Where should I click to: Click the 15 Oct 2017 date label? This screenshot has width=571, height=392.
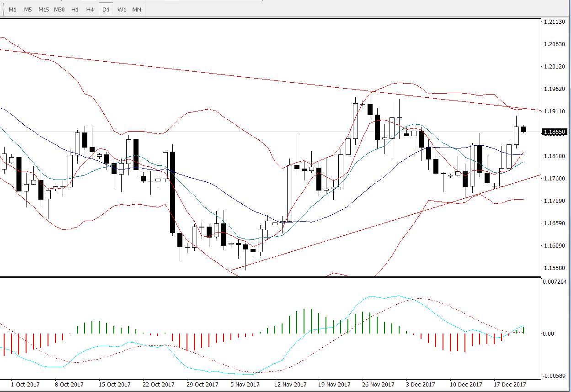[115, 385]
